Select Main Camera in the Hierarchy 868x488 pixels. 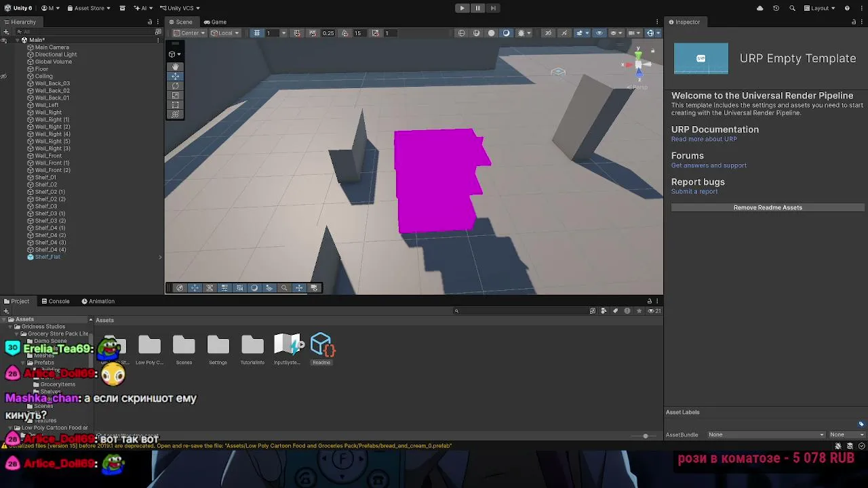point(52,47)
